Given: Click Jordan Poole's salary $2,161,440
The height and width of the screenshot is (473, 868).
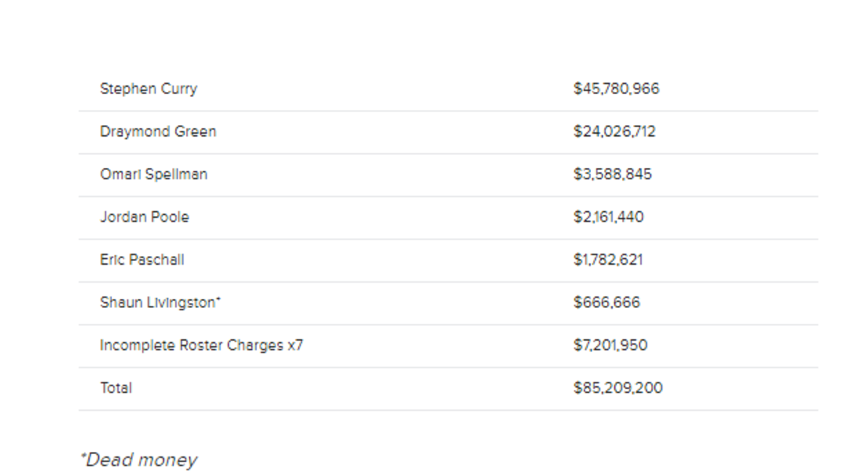Looking at the screenshot, I should click(x=608, y=217).
